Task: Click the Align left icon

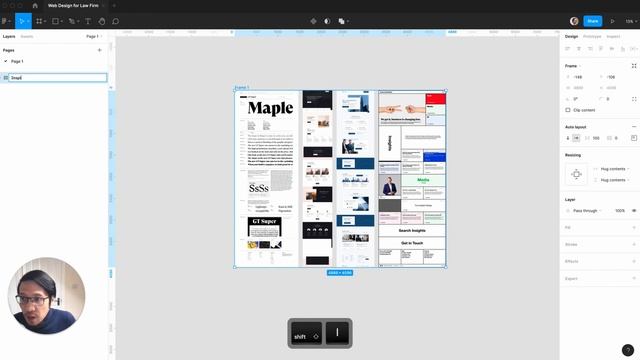Action: coord(567,49)
